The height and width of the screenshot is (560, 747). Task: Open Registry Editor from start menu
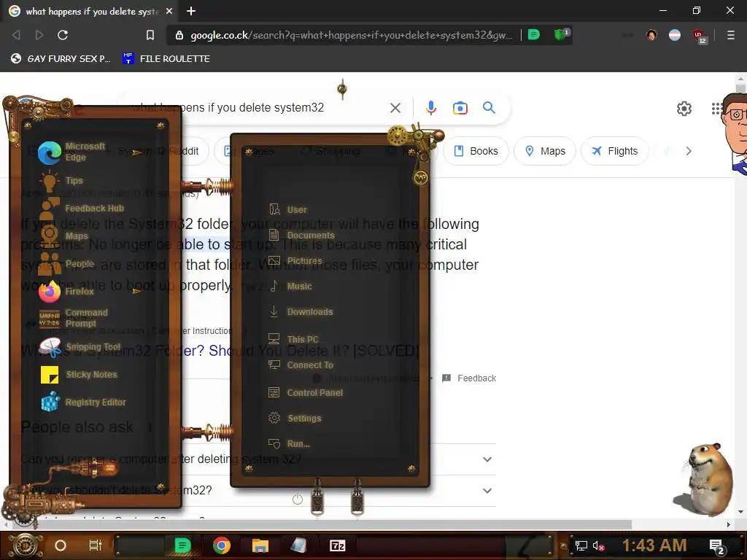[x=83, y=402]
